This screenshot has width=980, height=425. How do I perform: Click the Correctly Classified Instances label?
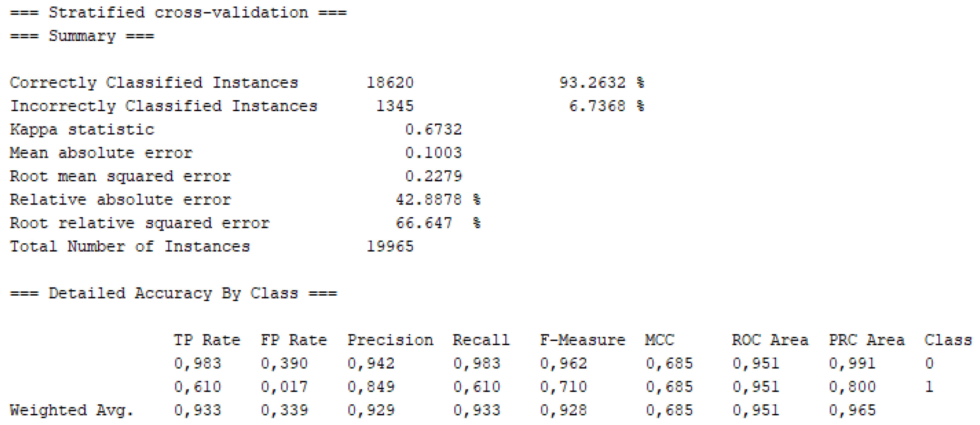[154, 83]
